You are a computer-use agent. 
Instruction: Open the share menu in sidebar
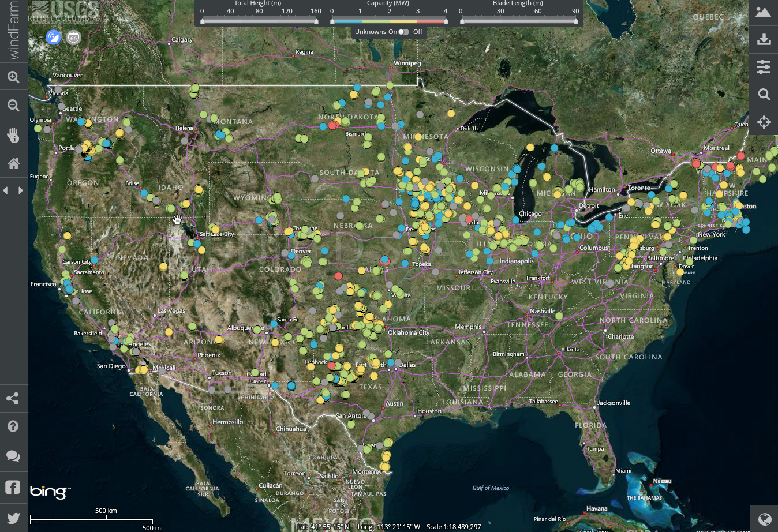point(13,399)
